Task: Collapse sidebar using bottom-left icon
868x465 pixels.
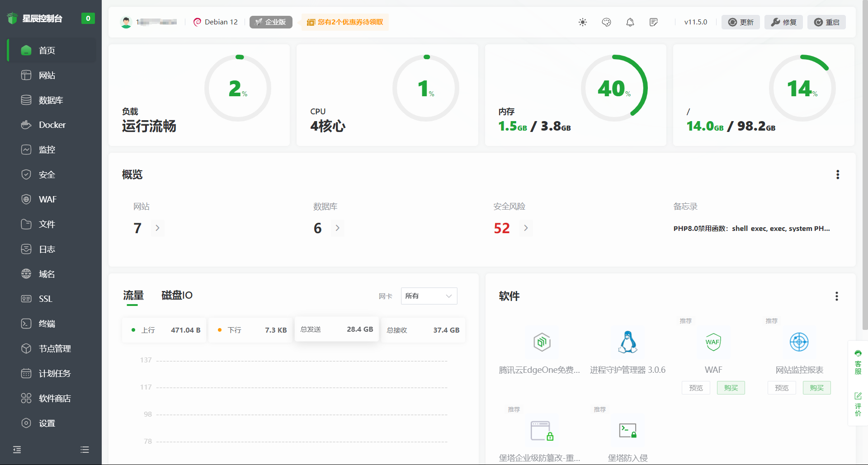Action: point(17,449)
